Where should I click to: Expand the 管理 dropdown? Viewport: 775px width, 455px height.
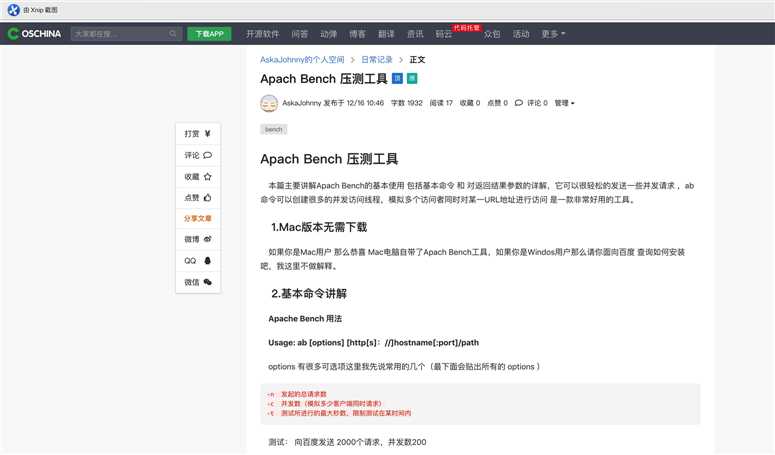click(x=564, y=103)
